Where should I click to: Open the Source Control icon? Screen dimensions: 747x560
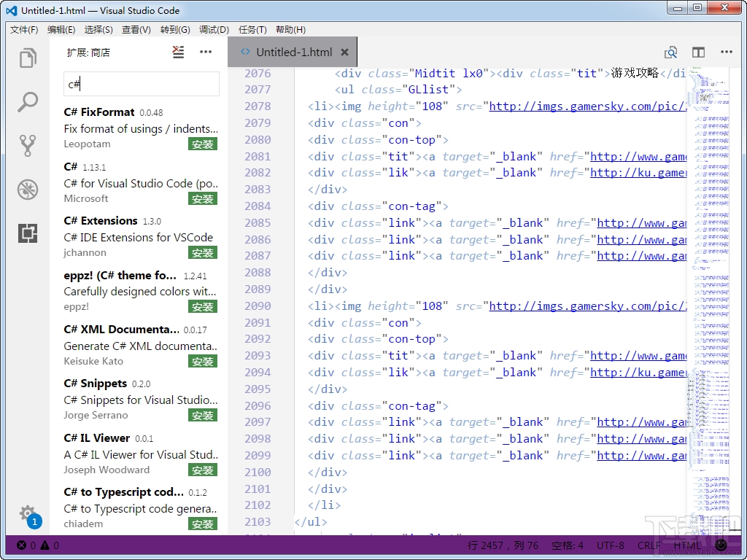(x=27, y=146)
